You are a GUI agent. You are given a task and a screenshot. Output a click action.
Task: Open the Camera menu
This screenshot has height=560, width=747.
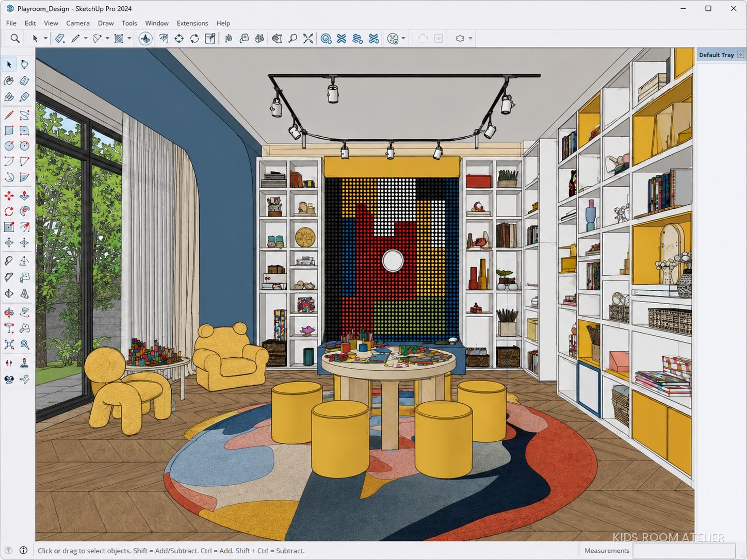[x=78, y=23]
